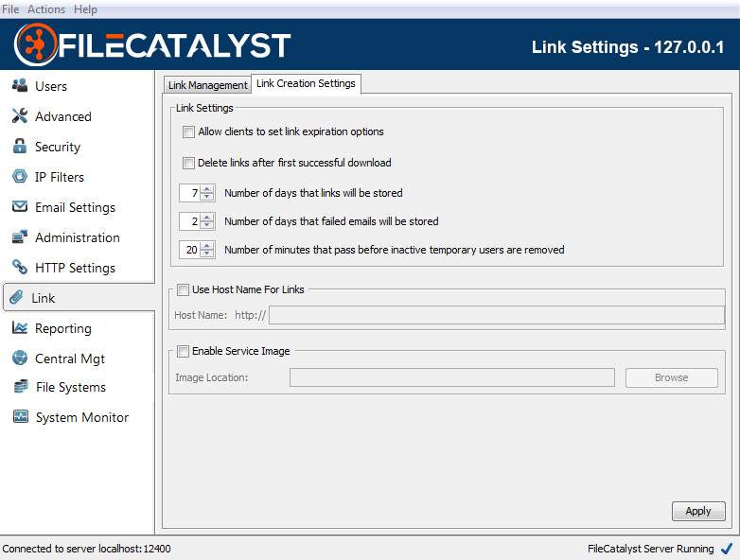Go to Users settings
This screenshot has height=560, width=740.
click(51, 86)
